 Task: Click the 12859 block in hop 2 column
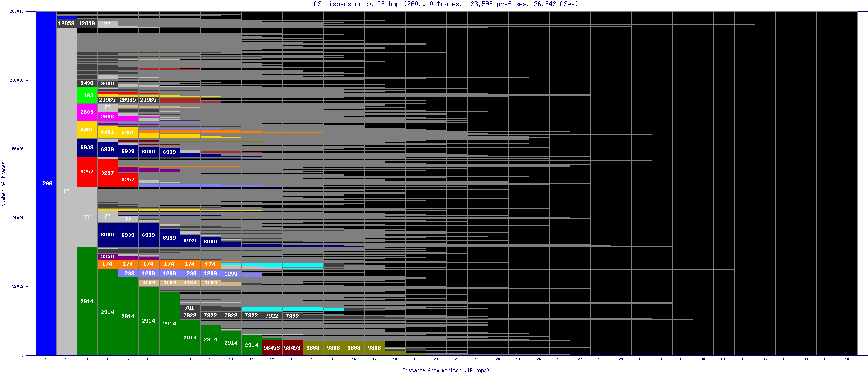pyautogui.click(x=67, y=23)
